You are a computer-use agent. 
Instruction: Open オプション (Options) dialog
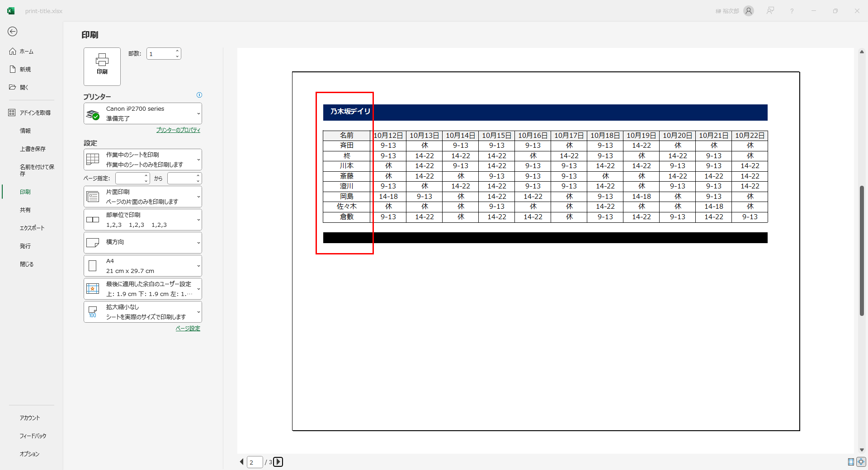point(30,454)
